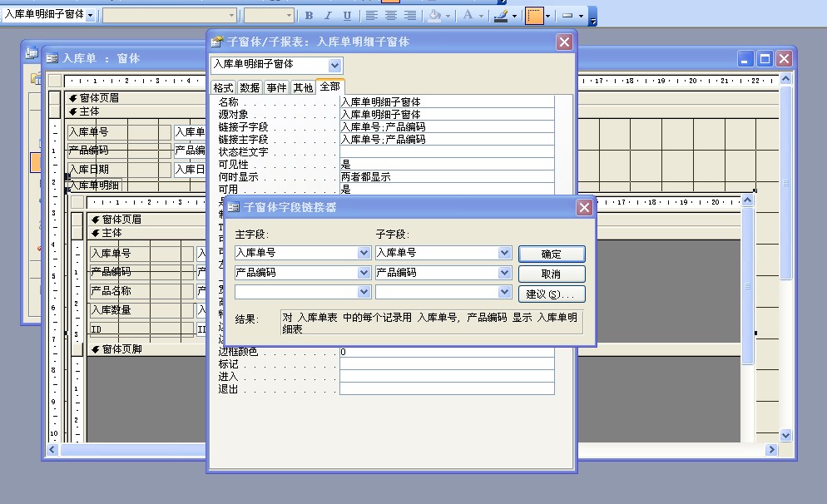The width and height of the screenshot is (827, 504).
Task: Click the form window horizontal scrollbar left arrow
Action: click(x=52, y=450)
